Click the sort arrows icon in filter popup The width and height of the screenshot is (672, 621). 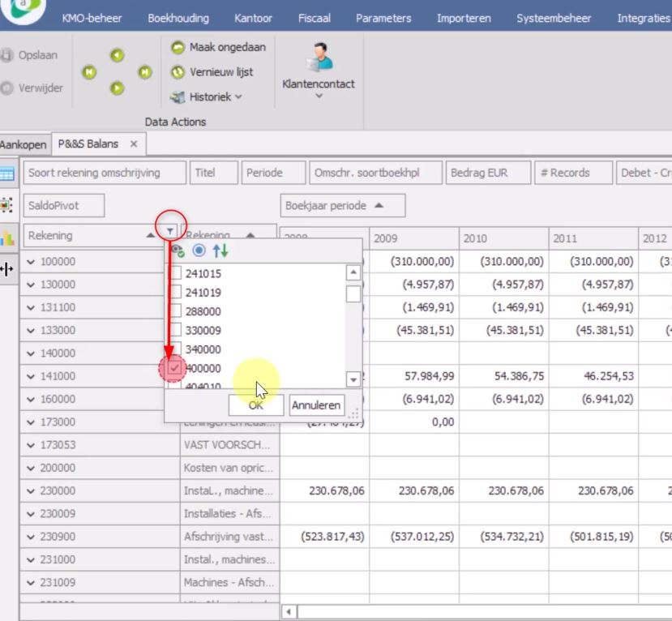[220, 251]
